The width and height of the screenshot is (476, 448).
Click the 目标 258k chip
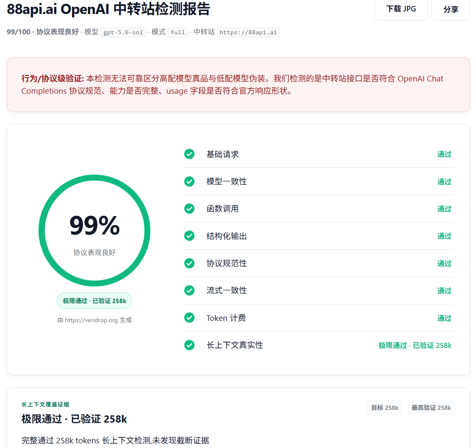point(385,408)
